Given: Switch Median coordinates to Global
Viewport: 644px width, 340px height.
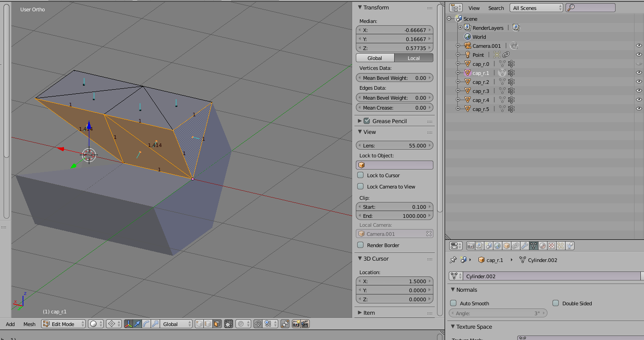Looking at the screenshot, I should click(x=375, y=58).
